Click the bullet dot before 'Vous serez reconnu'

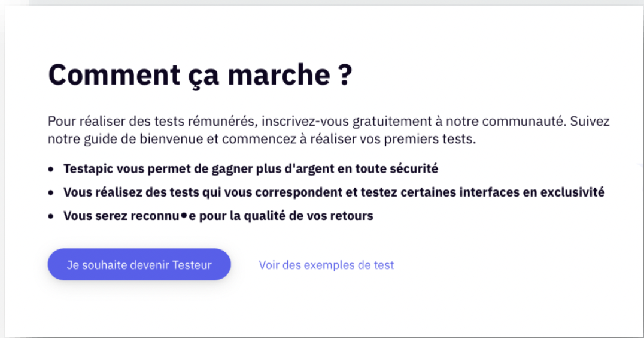coord(51,216)
